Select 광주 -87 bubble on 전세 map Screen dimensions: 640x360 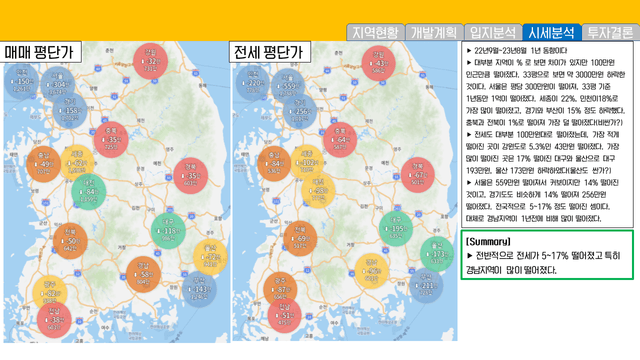pos(280,289)
